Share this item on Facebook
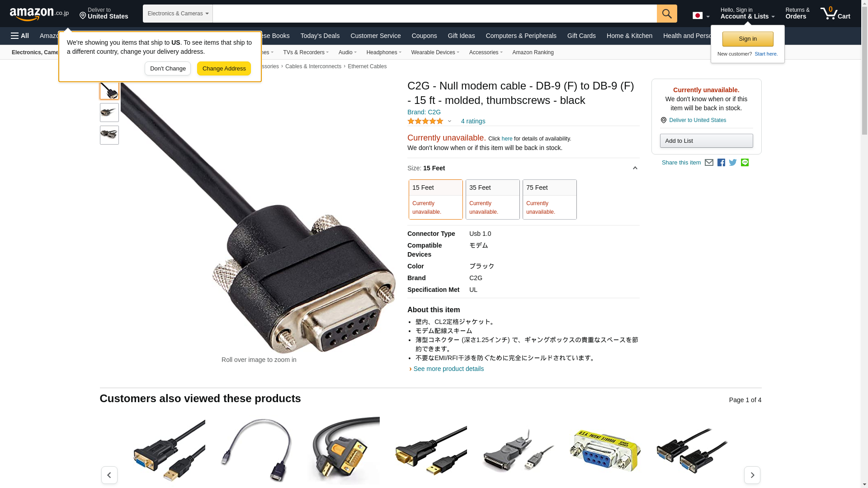The image size is (868, 488). tap(721, 163)
